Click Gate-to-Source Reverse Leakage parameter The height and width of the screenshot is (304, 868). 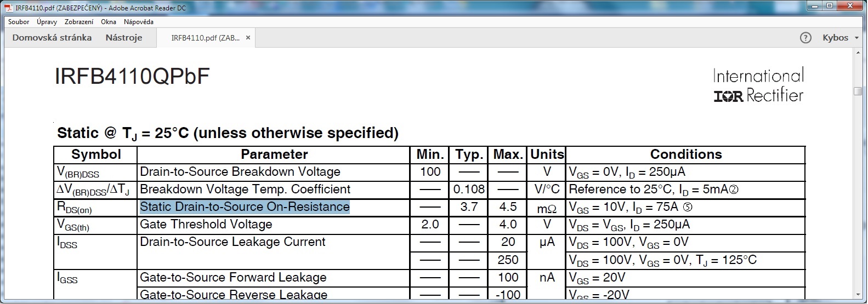(234, 294)
